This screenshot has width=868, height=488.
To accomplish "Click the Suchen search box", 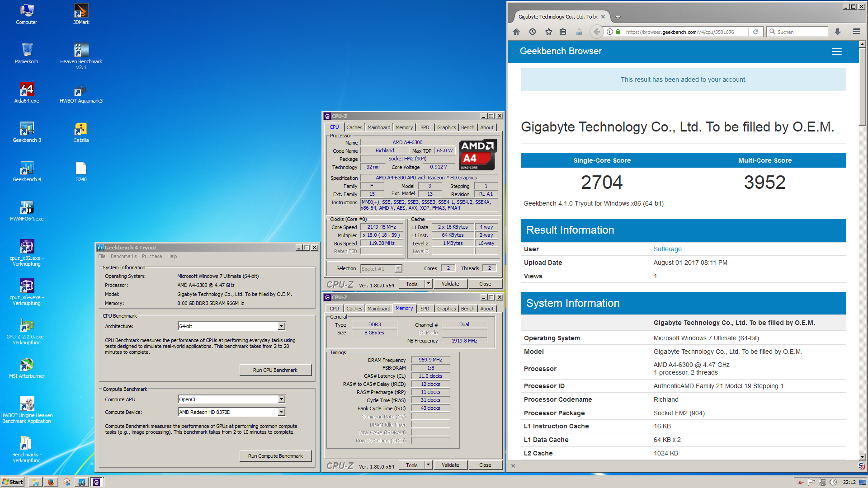I will pos(798,32).
